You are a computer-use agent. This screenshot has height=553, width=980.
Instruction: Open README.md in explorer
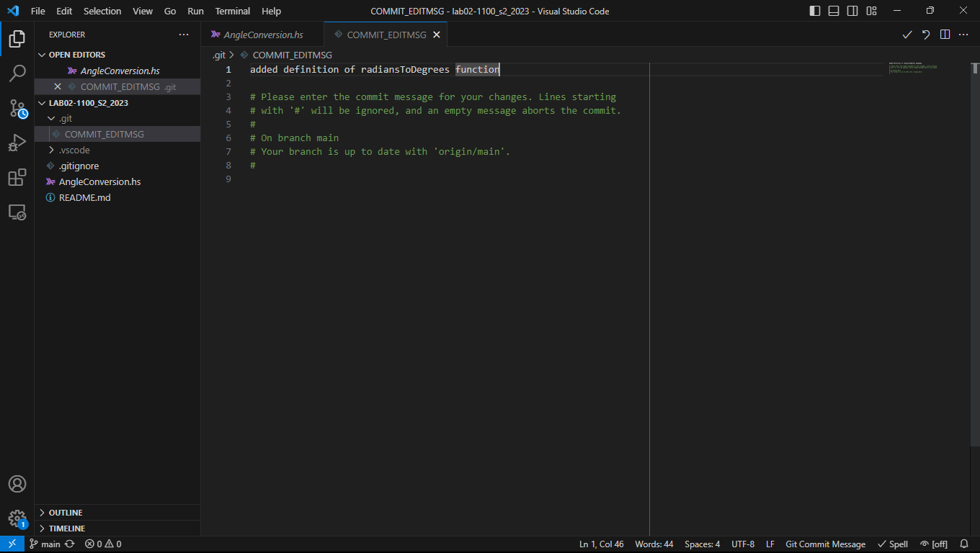pyautogui.click(x=117, y=197)
